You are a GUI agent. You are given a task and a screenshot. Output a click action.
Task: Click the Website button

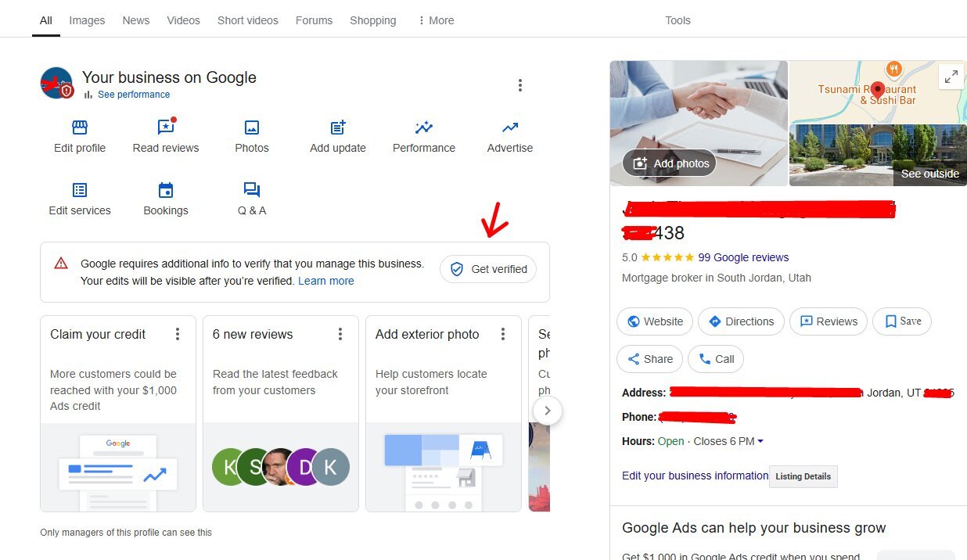coord(655,321)
